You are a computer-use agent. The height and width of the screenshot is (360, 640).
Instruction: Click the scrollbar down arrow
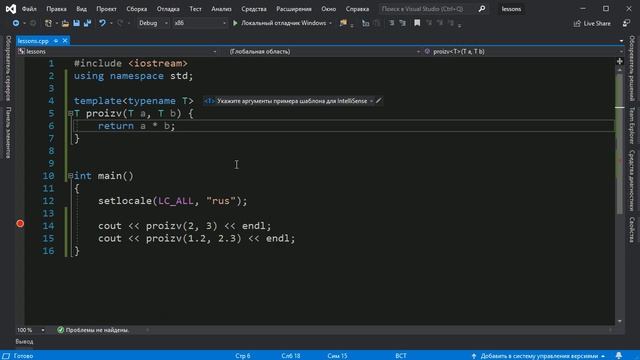(x=620, y=321)
